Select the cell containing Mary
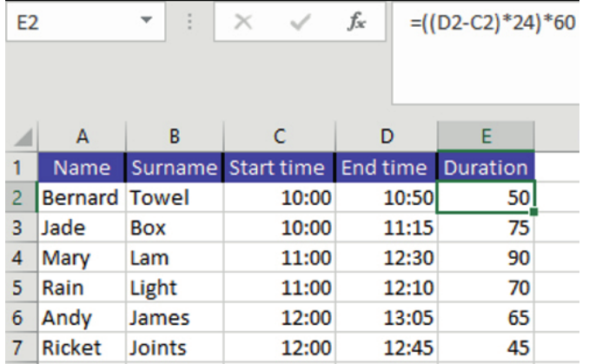 pos(82,257)
